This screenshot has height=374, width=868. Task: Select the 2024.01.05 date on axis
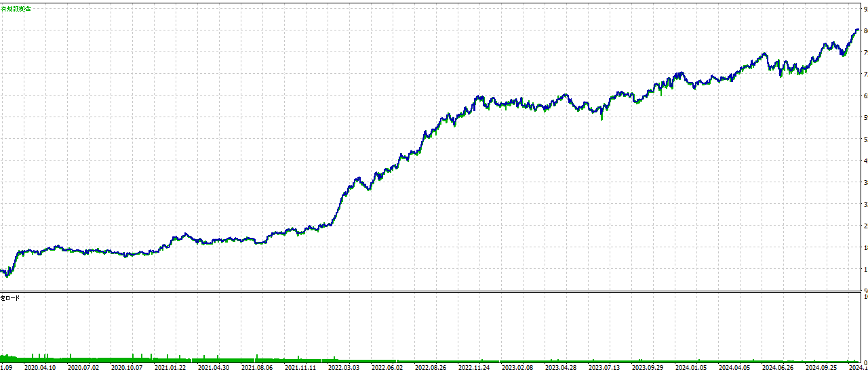[691, 368]
